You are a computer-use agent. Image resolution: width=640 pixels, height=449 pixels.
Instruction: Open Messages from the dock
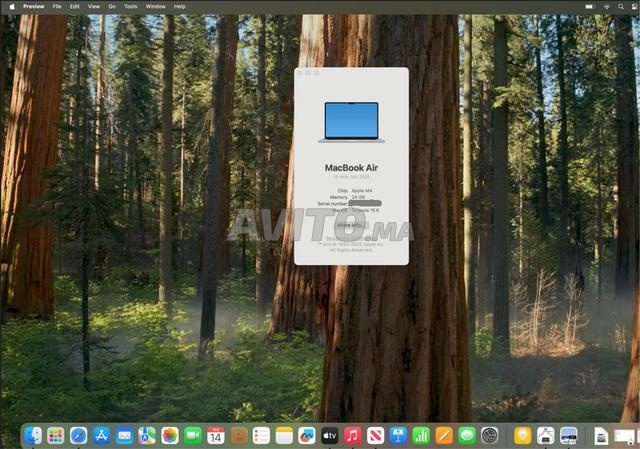(x=466, y=435)
